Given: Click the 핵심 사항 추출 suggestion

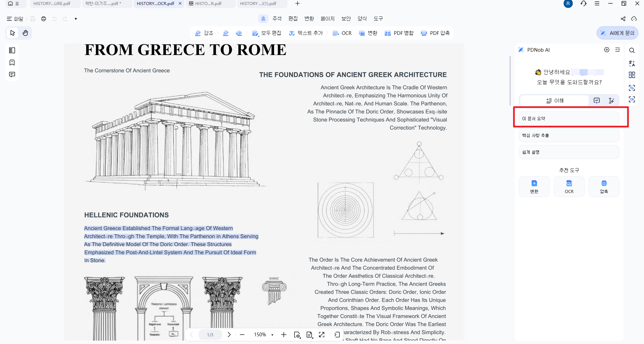Looking at the screenshot, I should click(x=569, y=135).
